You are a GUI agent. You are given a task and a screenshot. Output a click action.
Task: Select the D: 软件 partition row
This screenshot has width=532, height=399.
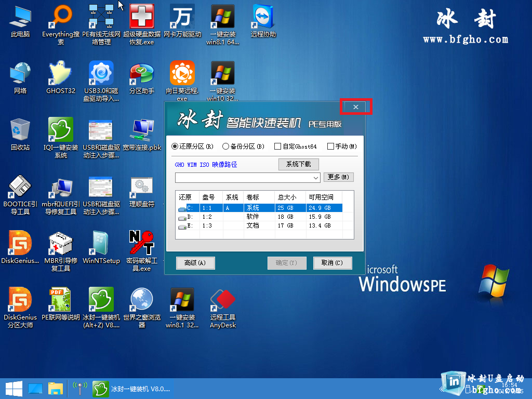(260, 217)
